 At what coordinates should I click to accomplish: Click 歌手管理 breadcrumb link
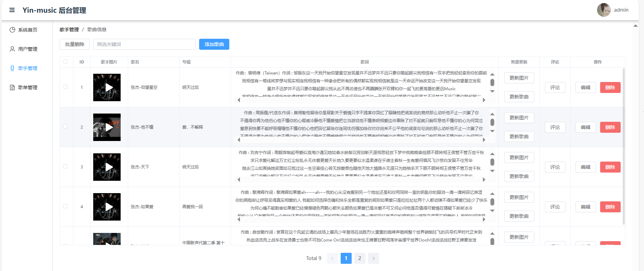pyautogui.click(x=69, y=30)
